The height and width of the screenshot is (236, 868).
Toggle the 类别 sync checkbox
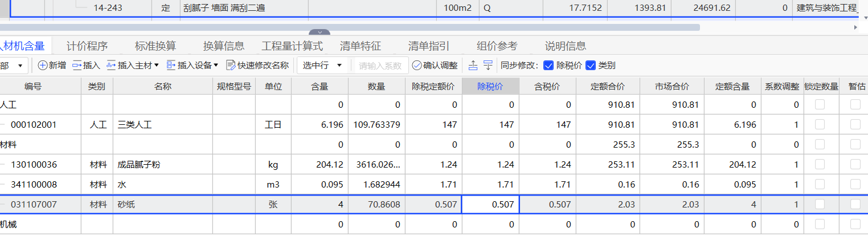click(591, 66)
